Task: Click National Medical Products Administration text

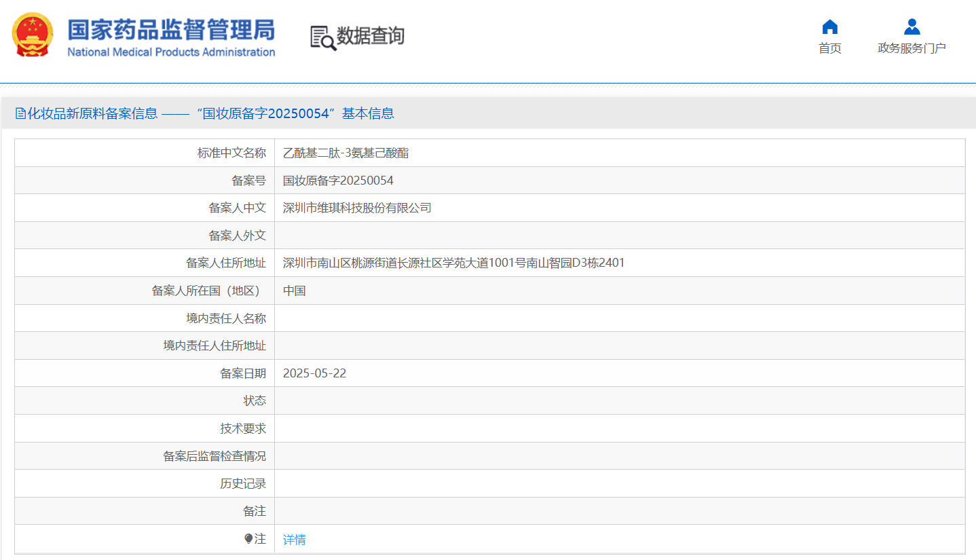Action: tap(171, 52)
